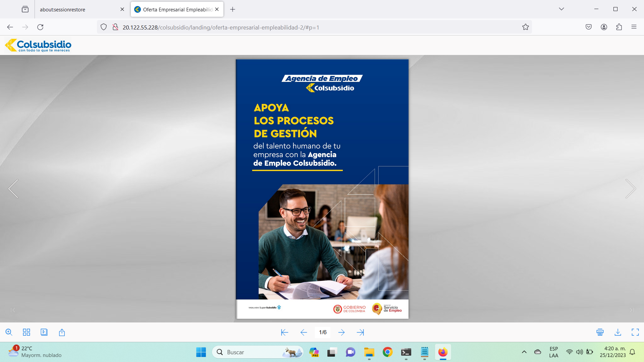Go to previous page in bottom toolbar
Image resolution: width=644 pixels, height=362 pixels.
(304, 332)
